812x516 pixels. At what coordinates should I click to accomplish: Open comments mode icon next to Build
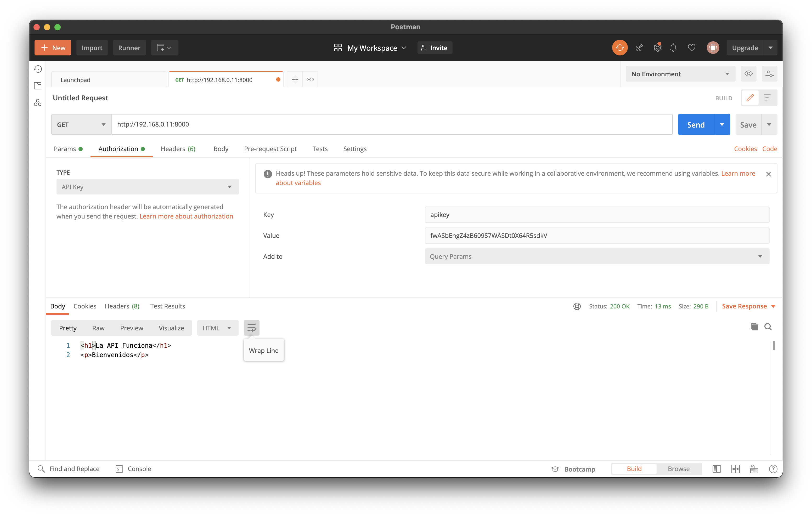(767, 98)
